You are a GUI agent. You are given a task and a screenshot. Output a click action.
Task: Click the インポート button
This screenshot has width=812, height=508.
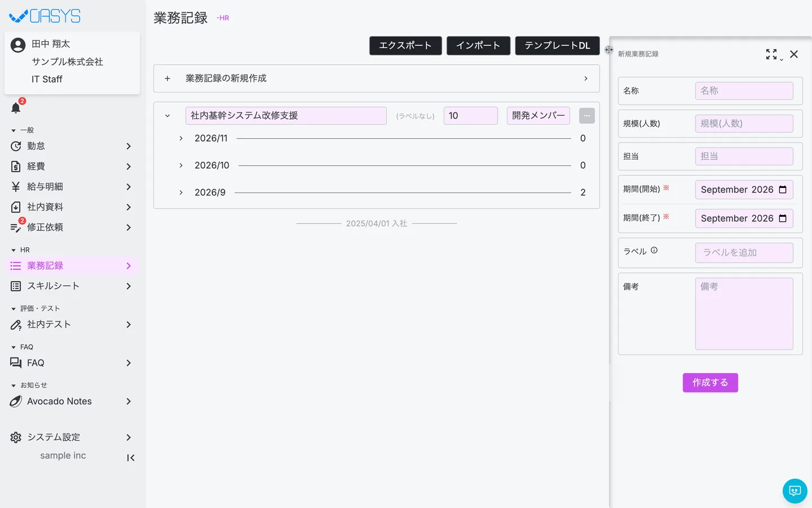click(478, 46)
